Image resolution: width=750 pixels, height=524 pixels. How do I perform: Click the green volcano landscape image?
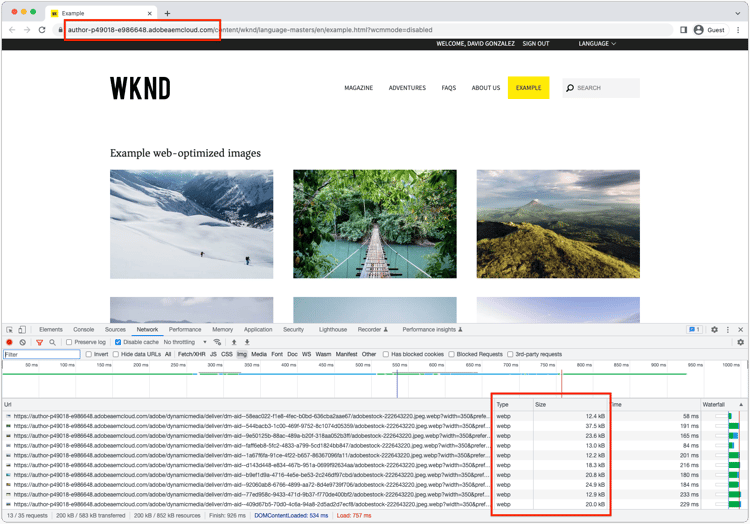558,224
